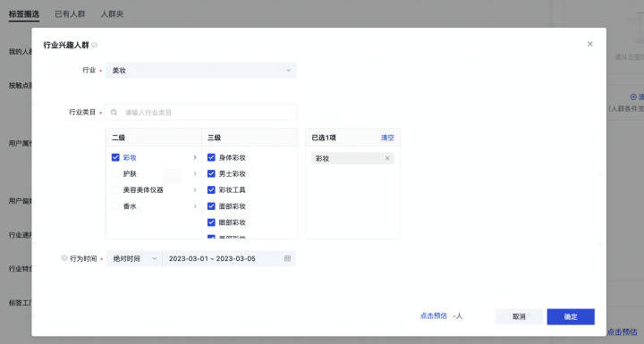Toggle the 彩妆工具 checkbox

(211, 189)
